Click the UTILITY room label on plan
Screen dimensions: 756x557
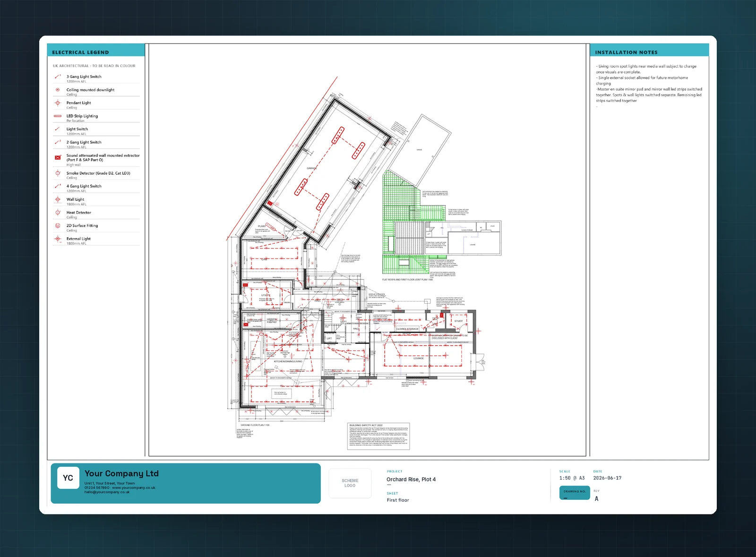pos(266,295)
